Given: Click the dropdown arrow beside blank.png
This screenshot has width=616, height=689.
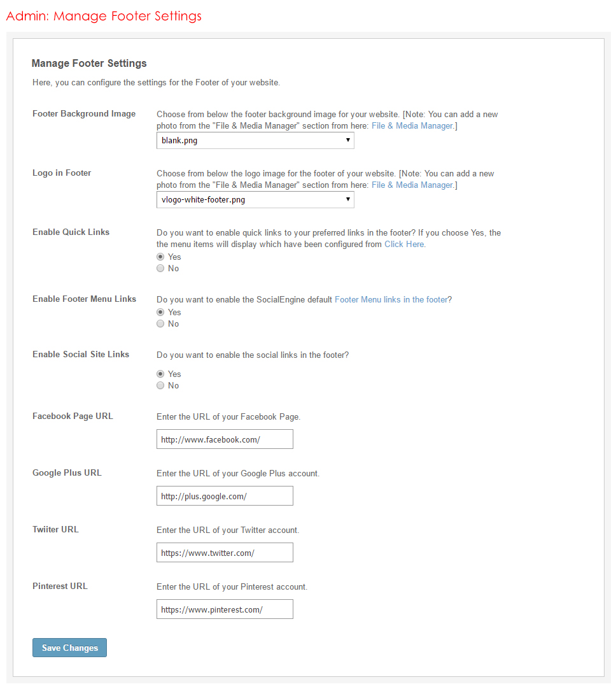Looking at the screenshot, I should [x=348, y=141].
